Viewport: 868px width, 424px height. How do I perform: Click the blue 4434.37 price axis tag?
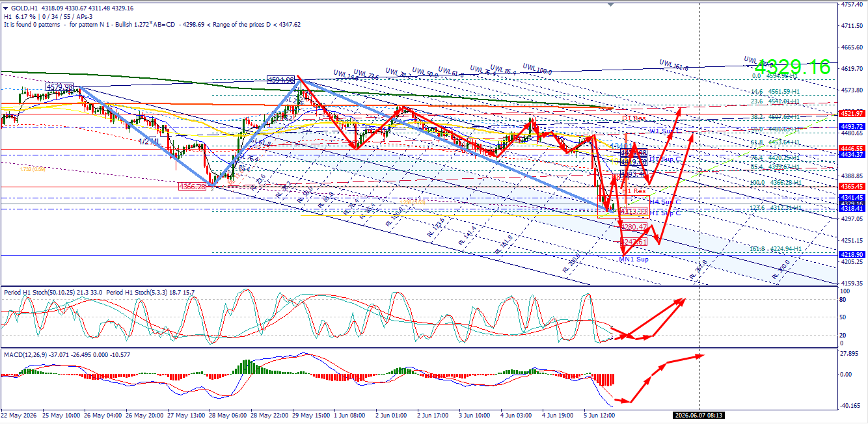click(x=852, y=154)
